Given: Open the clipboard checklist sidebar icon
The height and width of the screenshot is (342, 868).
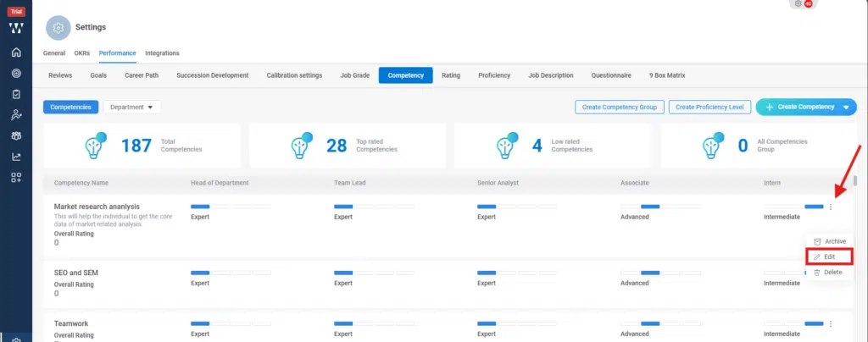Looking at the screenshot, I should click(x=15, y=94).
